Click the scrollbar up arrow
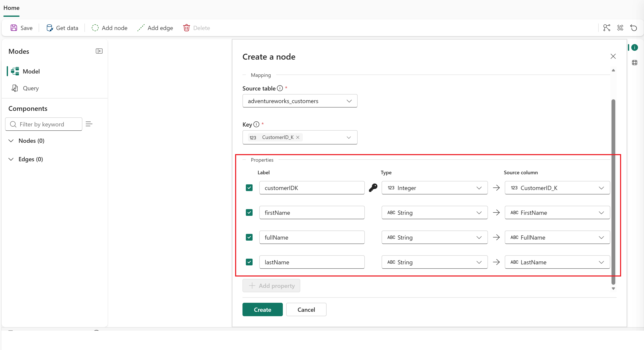 pyautogui.click(x=613, y=70)
